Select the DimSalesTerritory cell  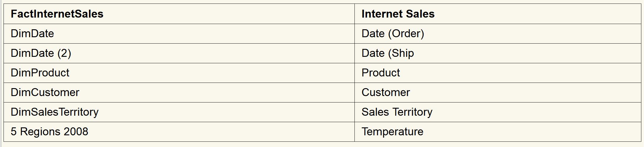55,112
